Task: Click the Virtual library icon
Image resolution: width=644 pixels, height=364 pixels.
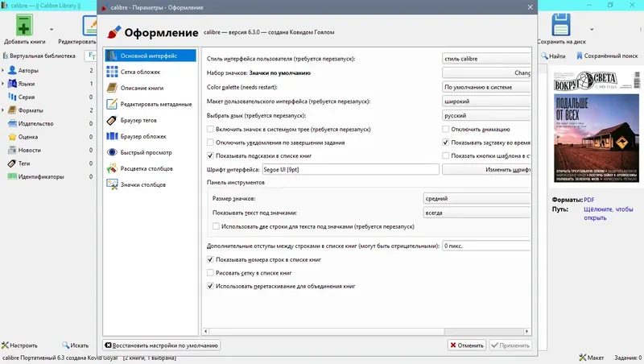Action: [6, 56]
